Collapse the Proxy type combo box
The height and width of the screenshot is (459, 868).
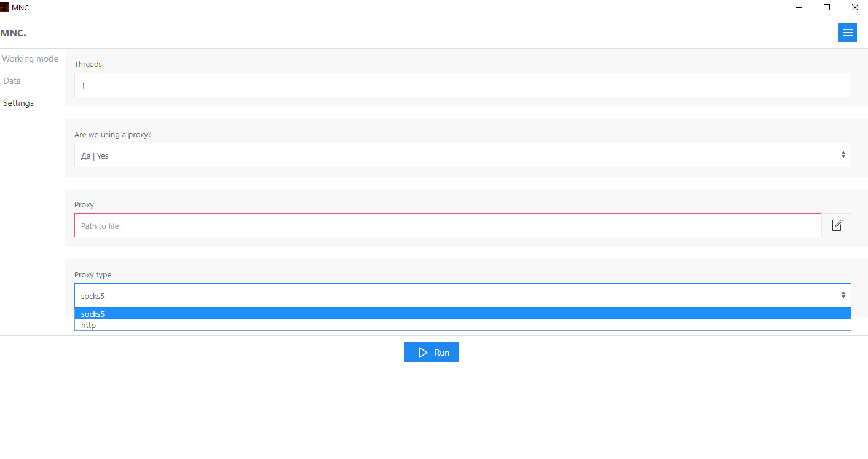tap(462, 295)
